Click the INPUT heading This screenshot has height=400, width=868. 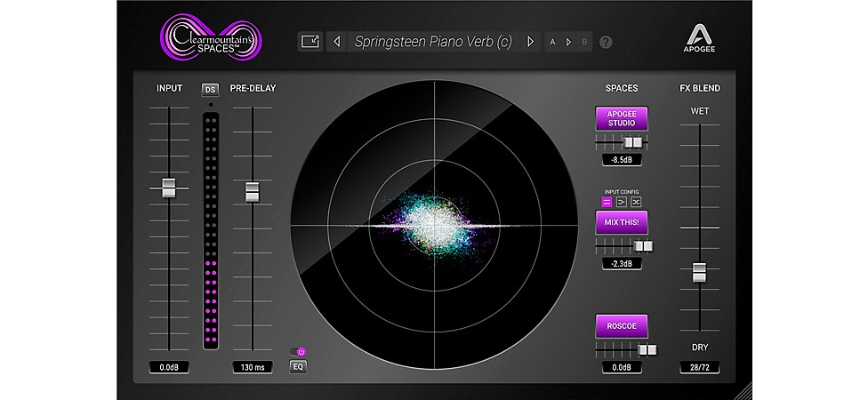[x=169, y=88]
